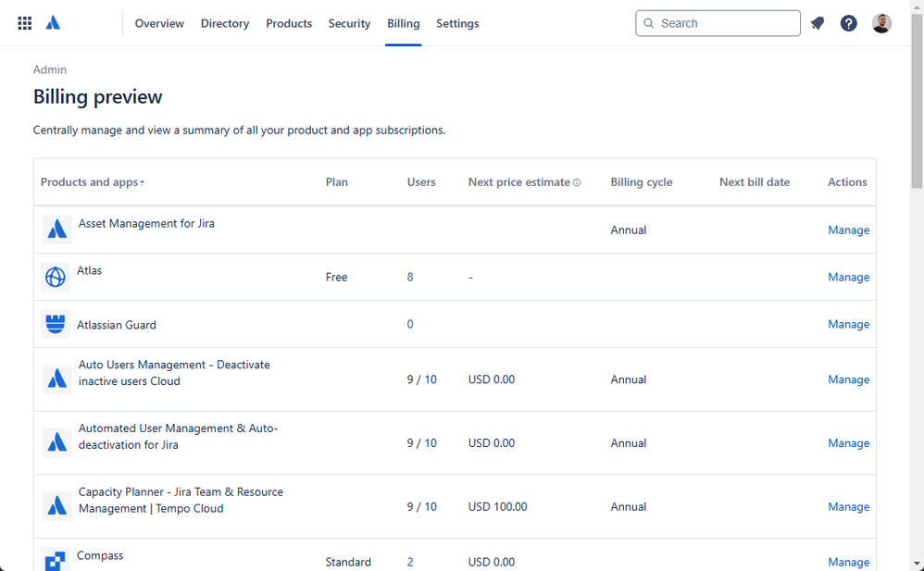Click Manage for Atlassian Guard
Viewport: 924px width, 571px height.
848,324
